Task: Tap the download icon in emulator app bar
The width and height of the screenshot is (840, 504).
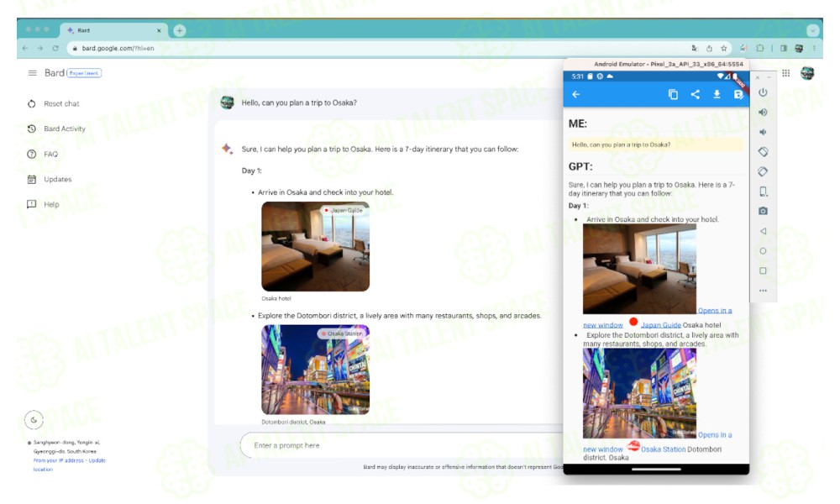Action: [x=717, y=94]
